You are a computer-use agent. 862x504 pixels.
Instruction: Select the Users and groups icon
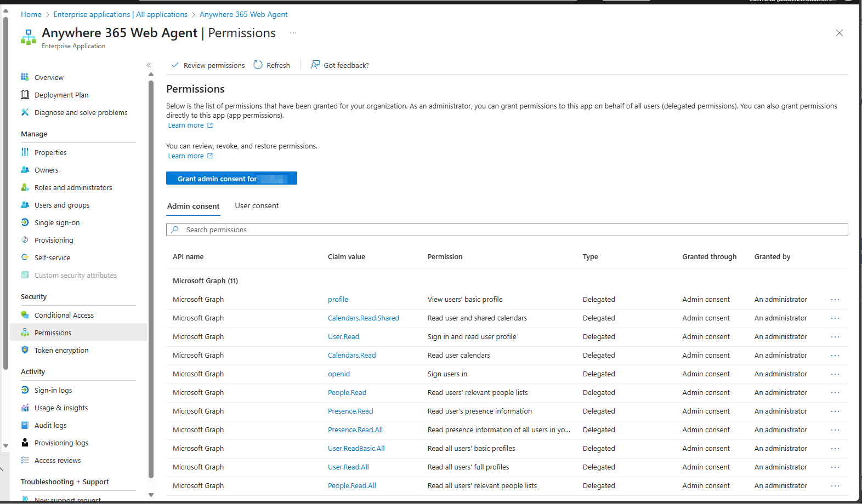[25, 205]
